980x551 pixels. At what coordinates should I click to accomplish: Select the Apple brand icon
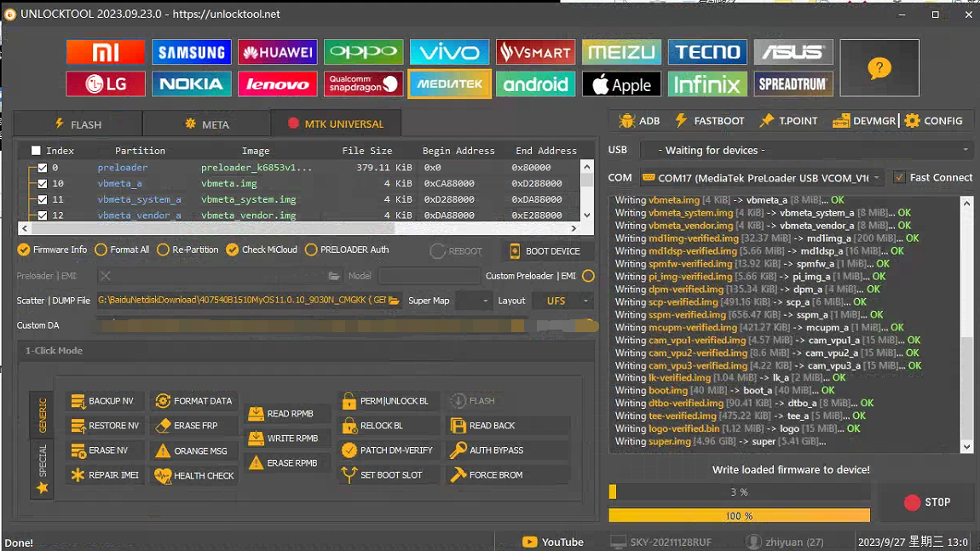[621, 83]
